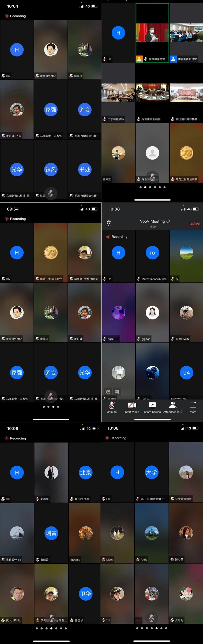The width and height of the screenshot is (203, 644).
Task: Open the 广东潮青会场 video feed
Action: [118, 93]
